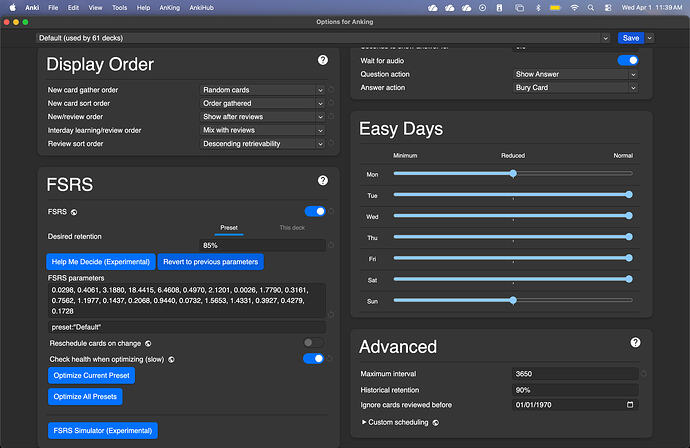690x448 pixels.
Task: Click globe icon beside Check health when optimizing
Action: point(171,360)
